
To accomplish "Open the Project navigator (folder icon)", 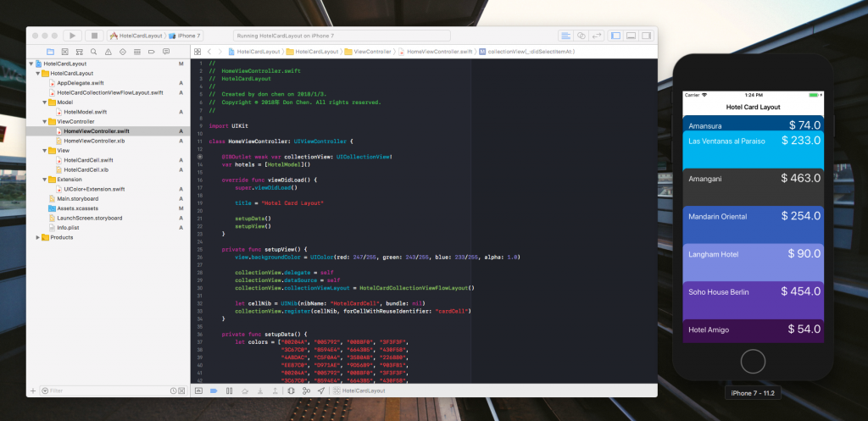I will point(50,52).
